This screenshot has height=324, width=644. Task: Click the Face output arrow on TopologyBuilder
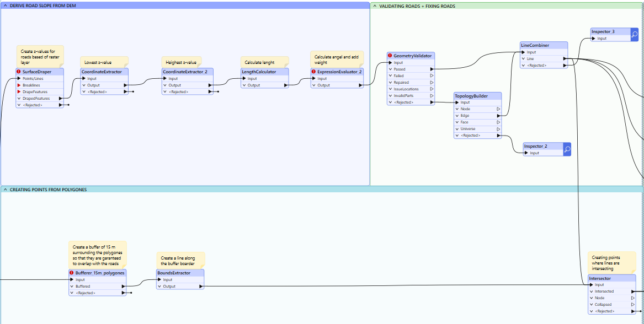click(x=498, y=122)
